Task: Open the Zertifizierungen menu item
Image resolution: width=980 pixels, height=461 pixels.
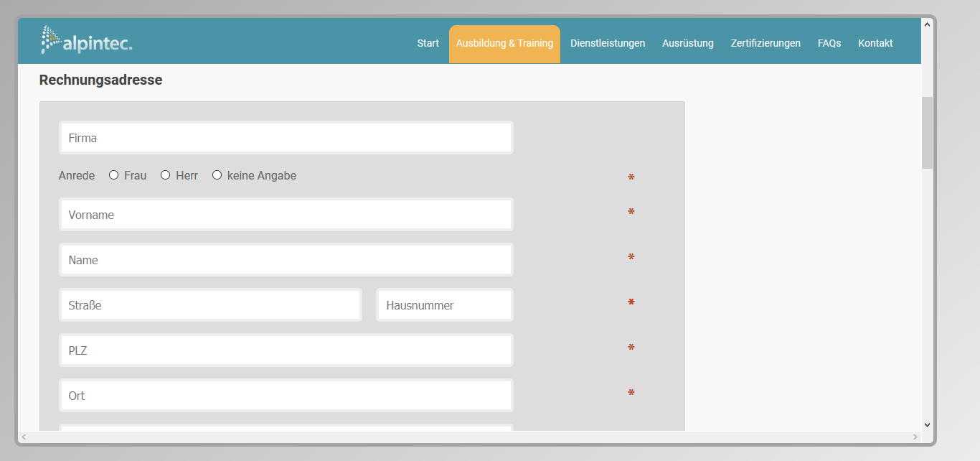Action: [765, 43]
